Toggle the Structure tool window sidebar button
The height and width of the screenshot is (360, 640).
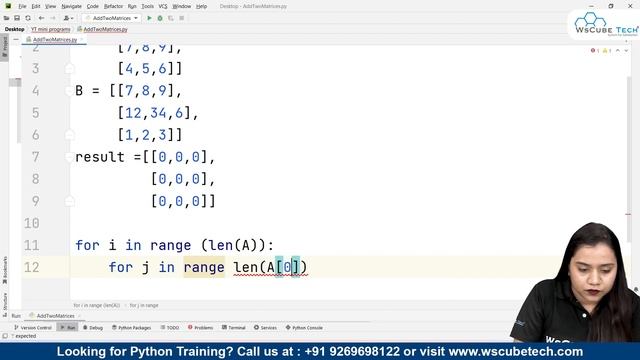pos(5,304)
